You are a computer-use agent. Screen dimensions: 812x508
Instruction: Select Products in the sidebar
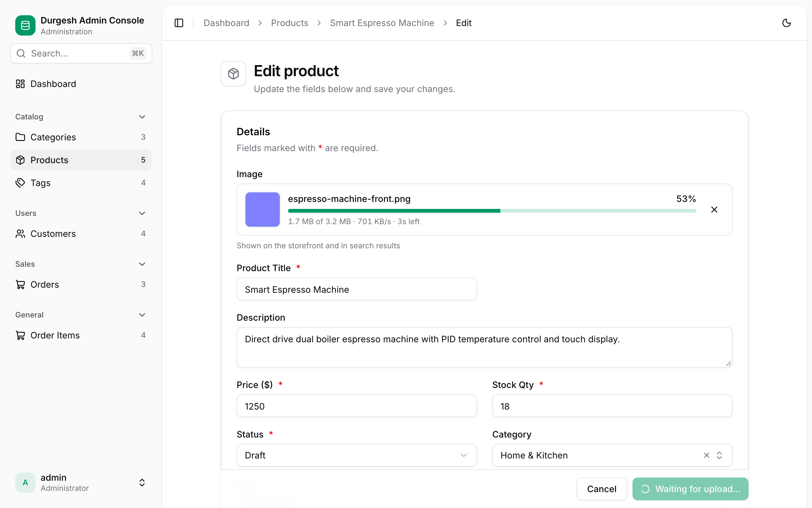click(x=81, y=160)
